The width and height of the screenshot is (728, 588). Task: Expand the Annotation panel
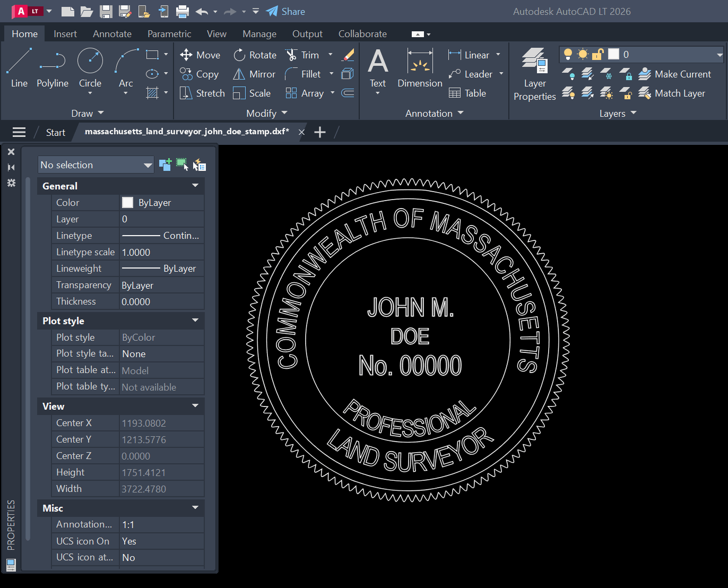435,113
